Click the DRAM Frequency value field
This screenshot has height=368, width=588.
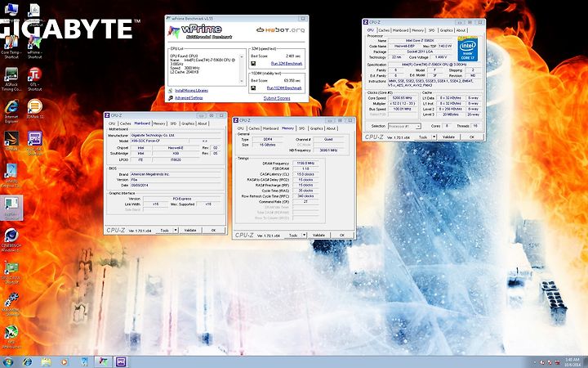[305, 164]
